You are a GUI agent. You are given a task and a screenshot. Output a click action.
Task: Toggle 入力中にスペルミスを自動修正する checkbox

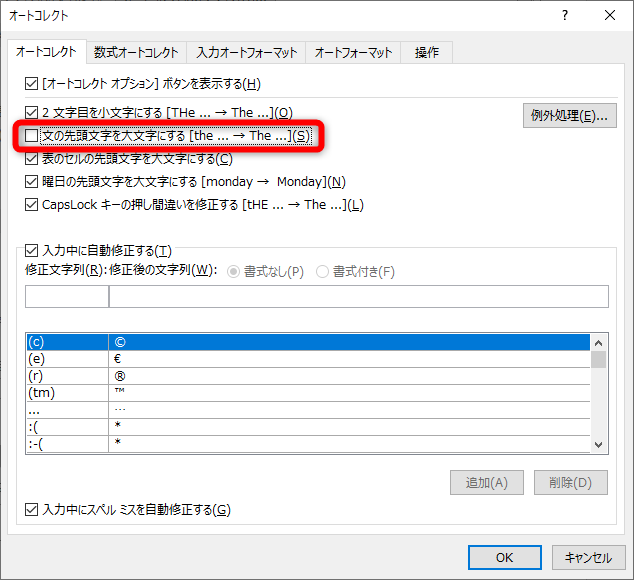32,509
